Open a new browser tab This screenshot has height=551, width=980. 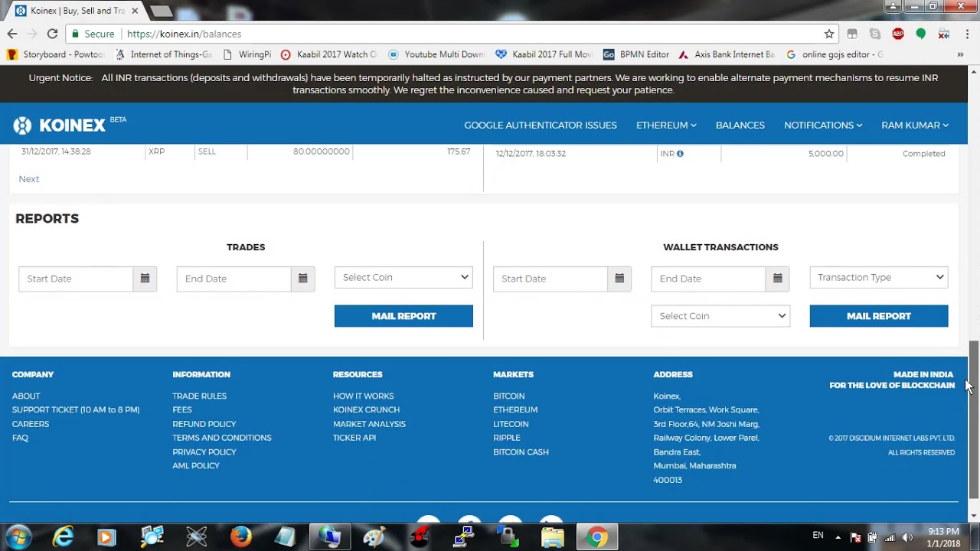tap(161, 11)
